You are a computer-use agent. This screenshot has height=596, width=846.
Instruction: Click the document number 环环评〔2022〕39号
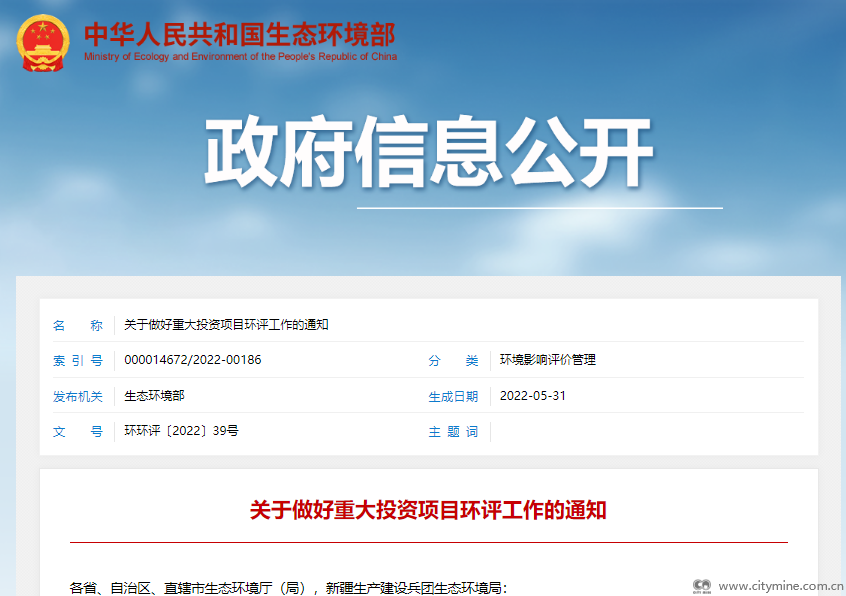tap(181, 431)
